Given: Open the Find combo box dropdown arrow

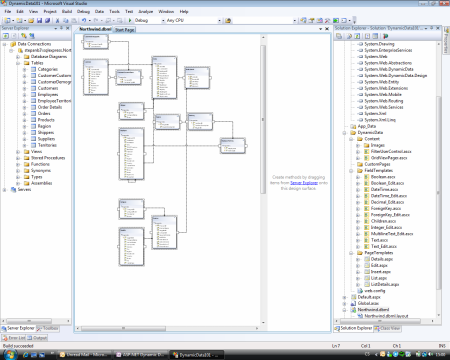Looking at the screenshot, I should pyautogui.click(x=295, y=21).
